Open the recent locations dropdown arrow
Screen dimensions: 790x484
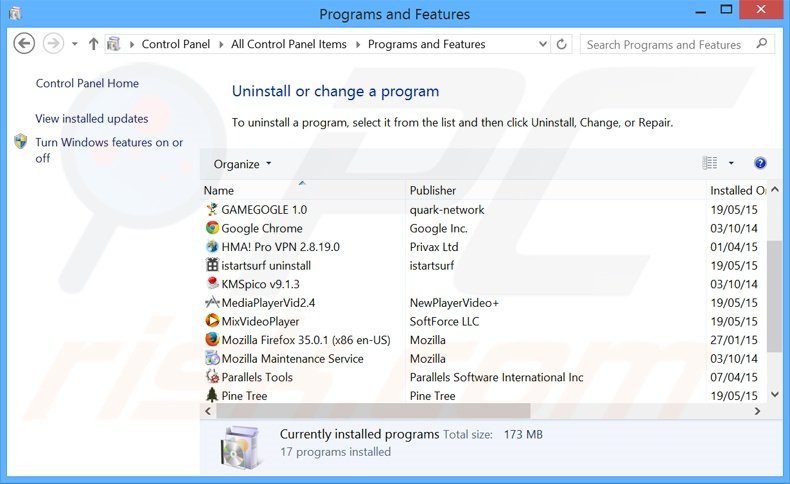(x=75, y=44)
